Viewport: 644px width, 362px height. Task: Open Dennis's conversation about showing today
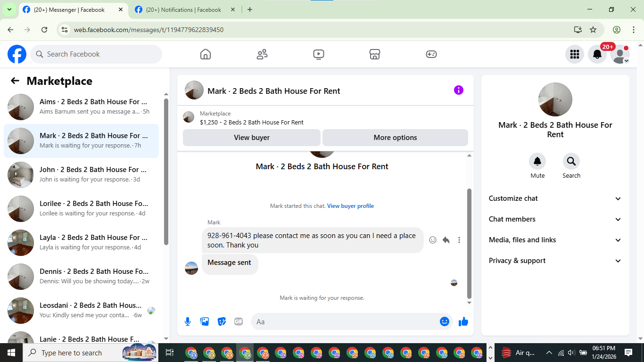point(81,277)
